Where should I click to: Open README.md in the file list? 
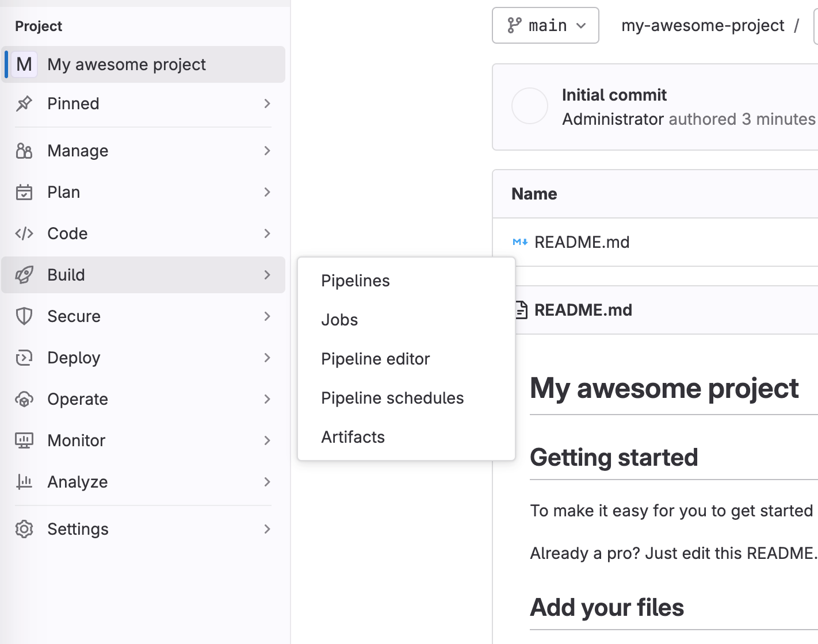click(x=582, y=242)
